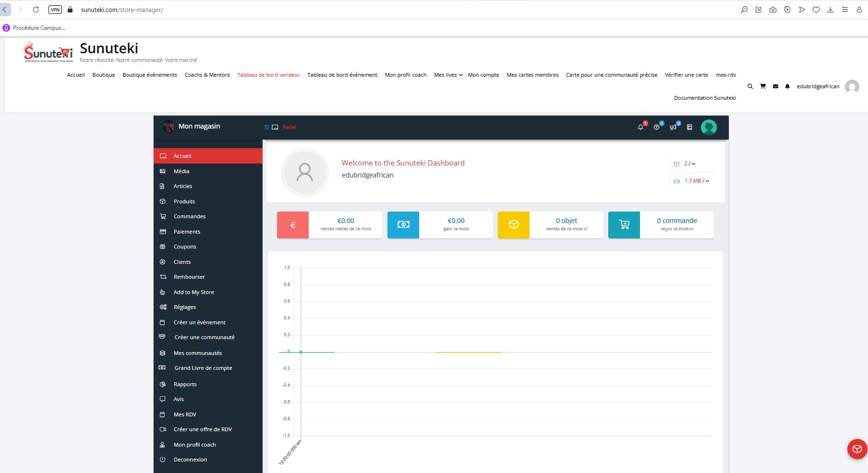Expand the Mes lives dropdown menu
The height and width of the screenshot is (473, 868).
(448, 75)
